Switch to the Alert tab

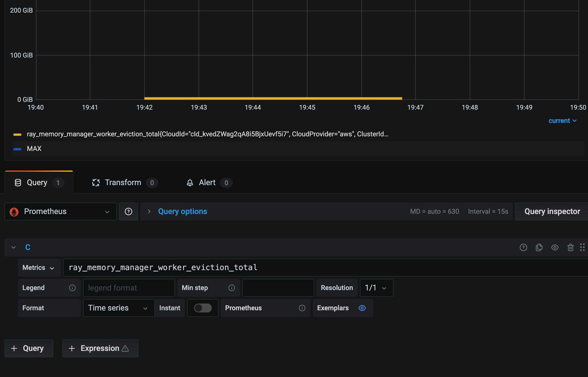point(209,183)
